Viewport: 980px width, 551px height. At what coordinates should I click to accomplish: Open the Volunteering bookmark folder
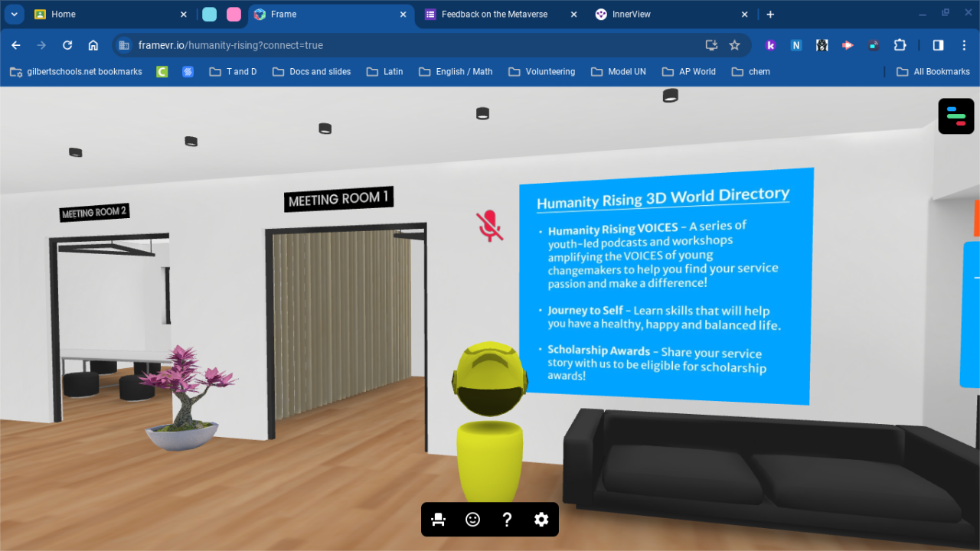pyautogui.click(x=540, y=72)
